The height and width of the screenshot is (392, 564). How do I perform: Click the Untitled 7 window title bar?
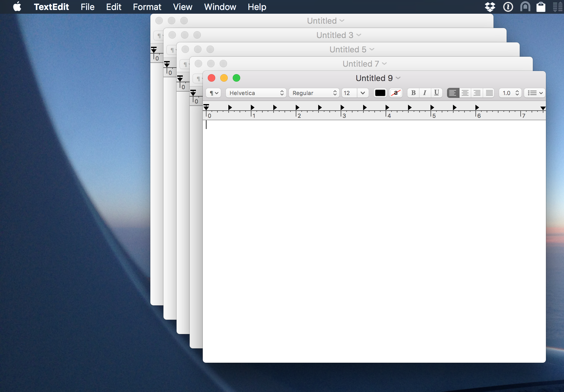pyautogui.click(x=361, y=64)
